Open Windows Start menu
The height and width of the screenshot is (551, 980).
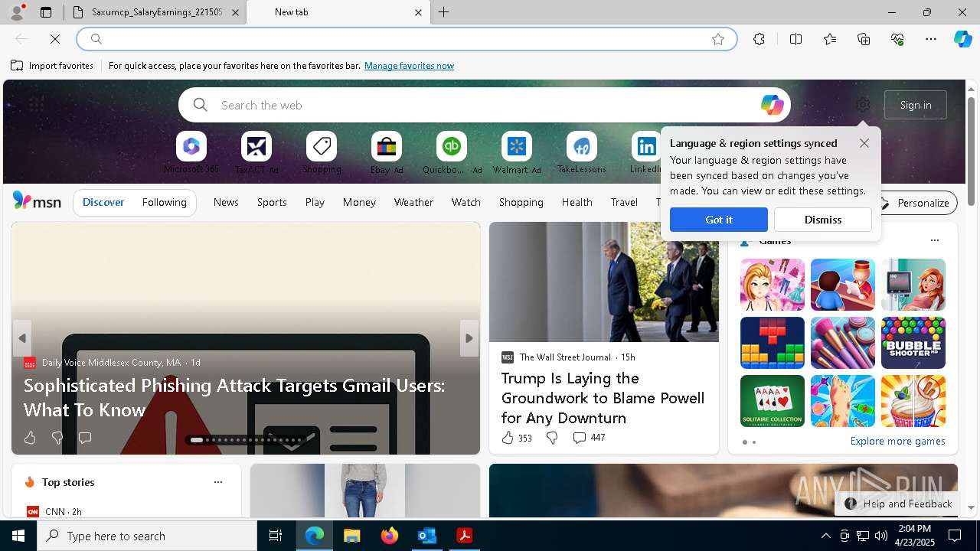(18, 536)
